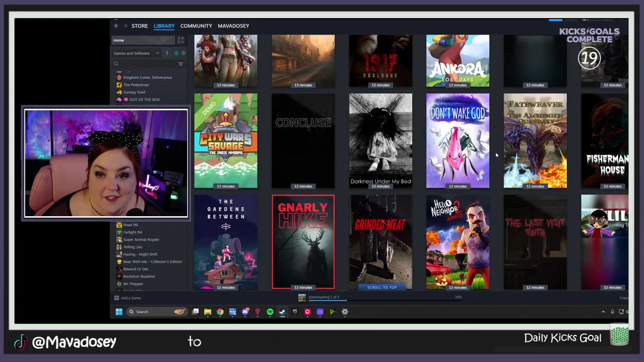Select Kingdom Come: Deliverance in the list

click(x=147, y=77)
